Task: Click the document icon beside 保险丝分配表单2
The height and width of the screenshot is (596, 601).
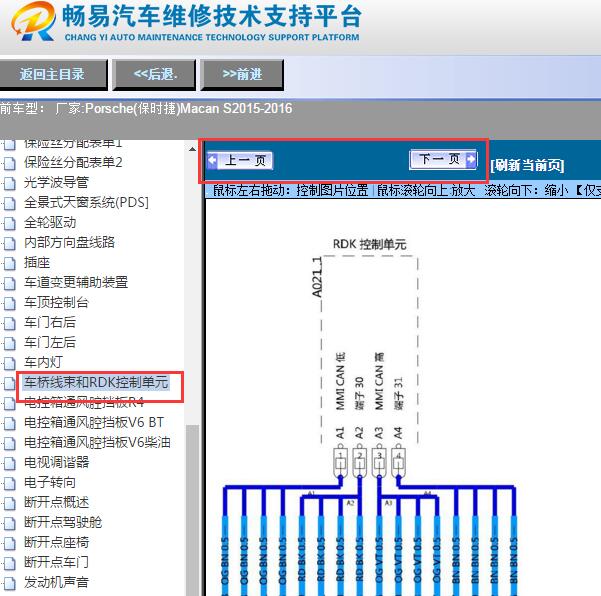Action: point(10,163)
